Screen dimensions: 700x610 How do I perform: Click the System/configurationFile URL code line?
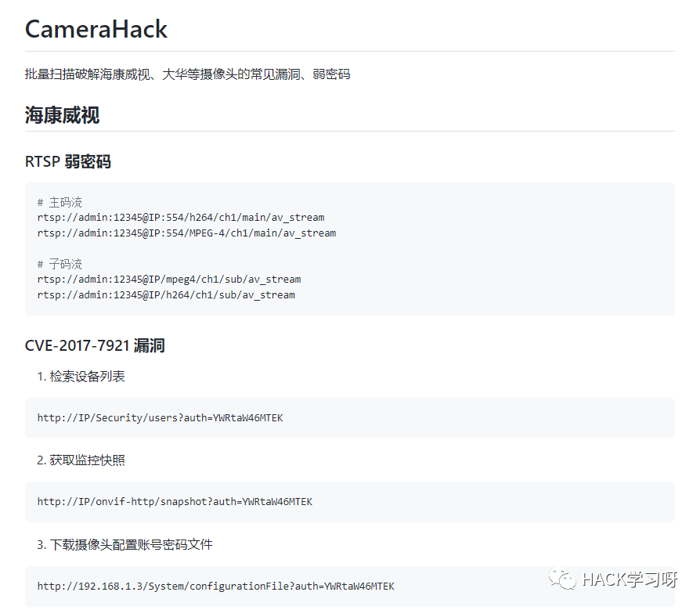[x=216, y=587]
